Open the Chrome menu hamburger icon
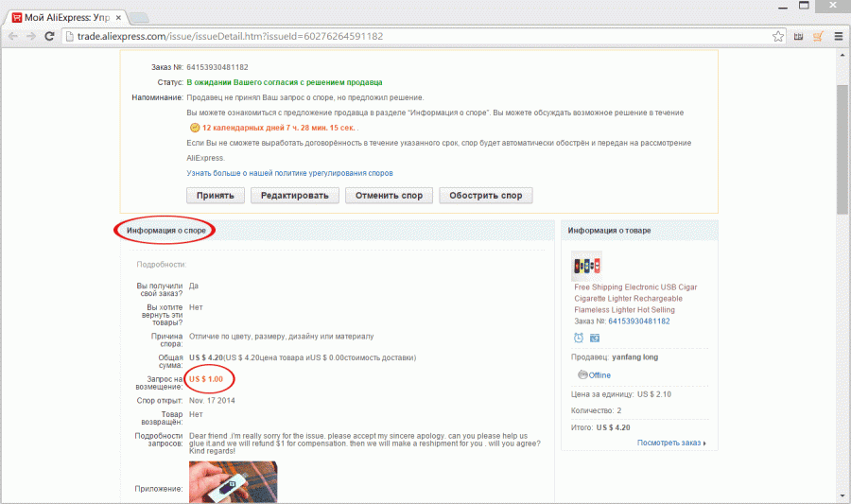Image resolution: width=851 pixels, height=504 pixels. coord(839,36)
